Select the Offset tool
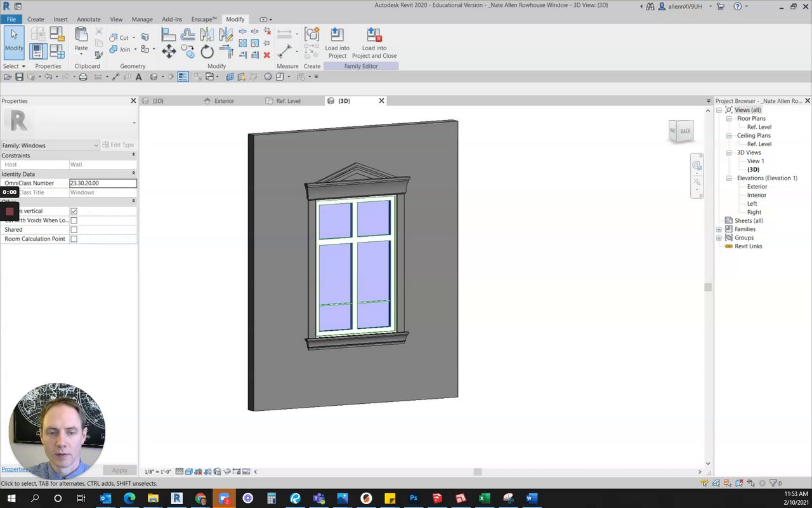 point(188,35)
